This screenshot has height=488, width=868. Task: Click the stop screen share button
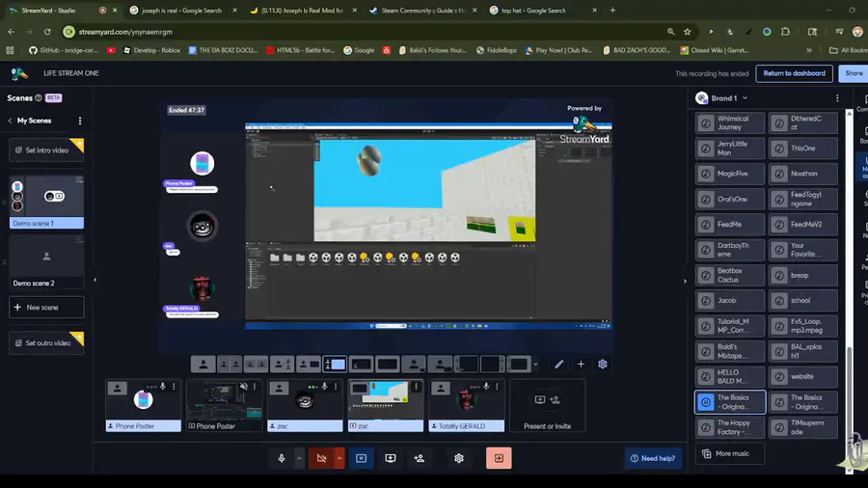click(361, 458)
